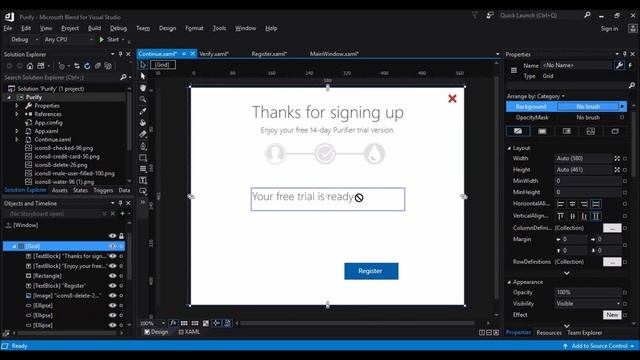Viewport: 640px width, 360px height.
Task: Set HorizontalAlignment to Left
Action: click(x=561, y=204)
